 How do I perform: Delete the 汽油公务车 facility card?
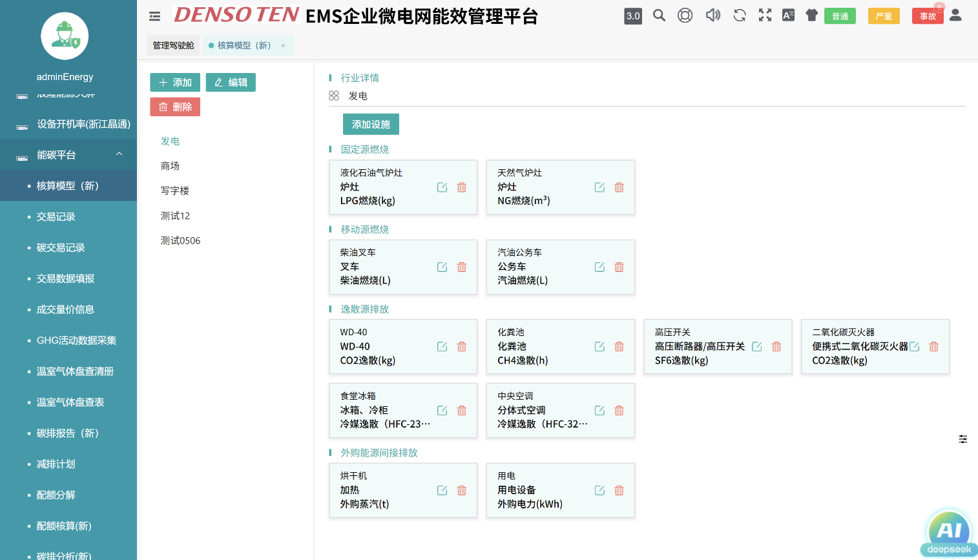click(619, 267)
